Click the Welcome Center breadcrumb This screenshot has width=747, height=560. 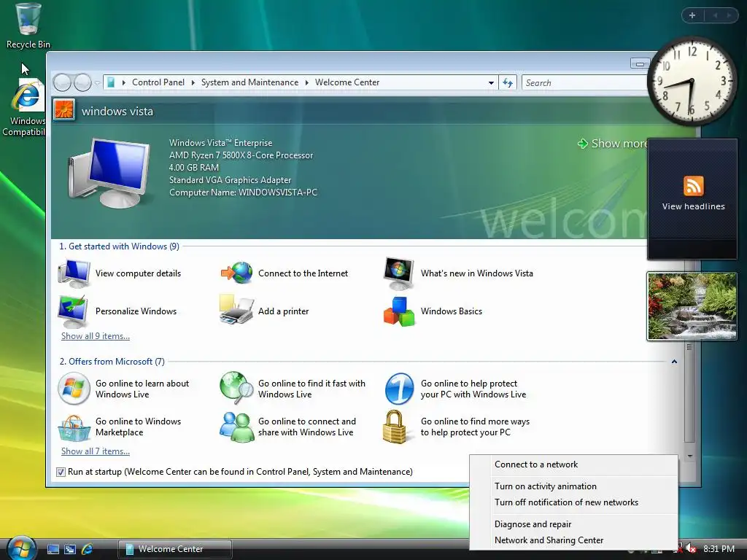pyautogui.click(x=347, y=82)
